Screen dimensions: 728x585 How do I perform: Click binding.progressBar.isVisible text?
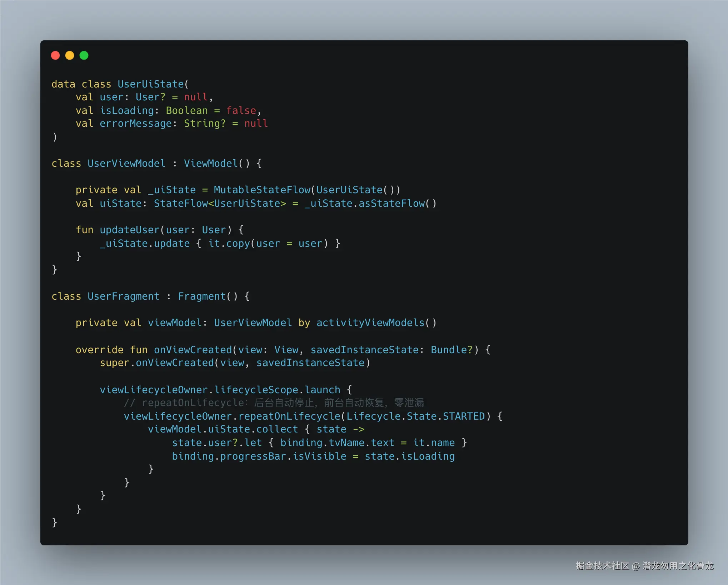[259, 456]
